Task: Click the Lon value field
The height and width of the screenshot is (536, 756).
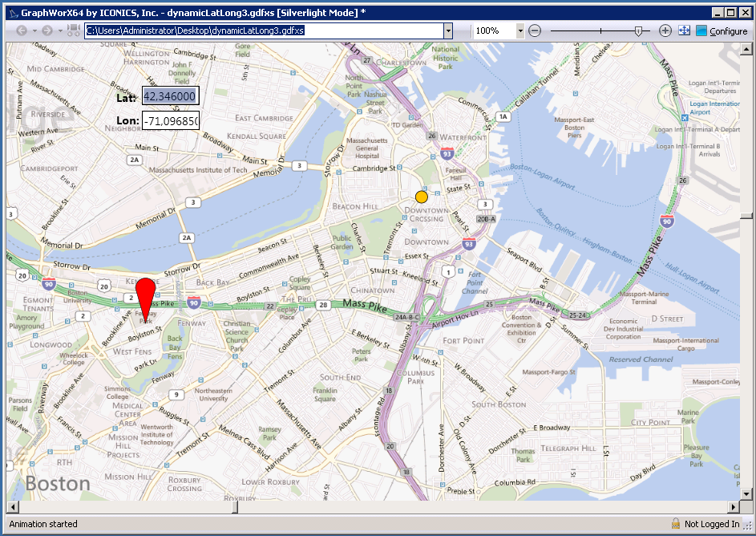Action: pyautogui.click(x=170, y=120)
